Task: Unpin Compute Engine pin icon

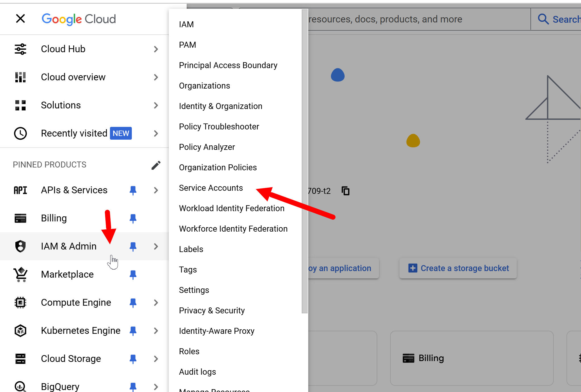Action: [x=133, y=303]
